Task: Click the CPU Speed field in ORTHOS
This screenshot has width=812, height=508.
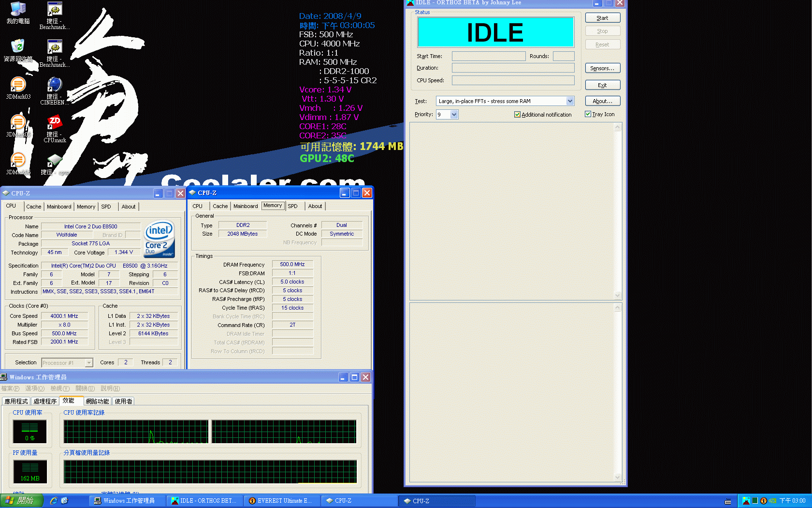Action: click(513, 80)
